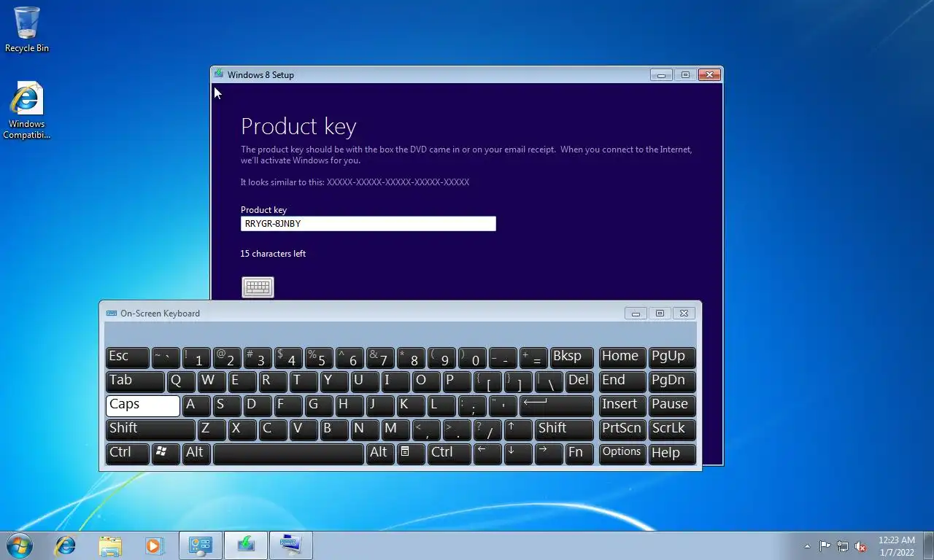
Task: Click the 5 percent key
Action: (319, 357)
